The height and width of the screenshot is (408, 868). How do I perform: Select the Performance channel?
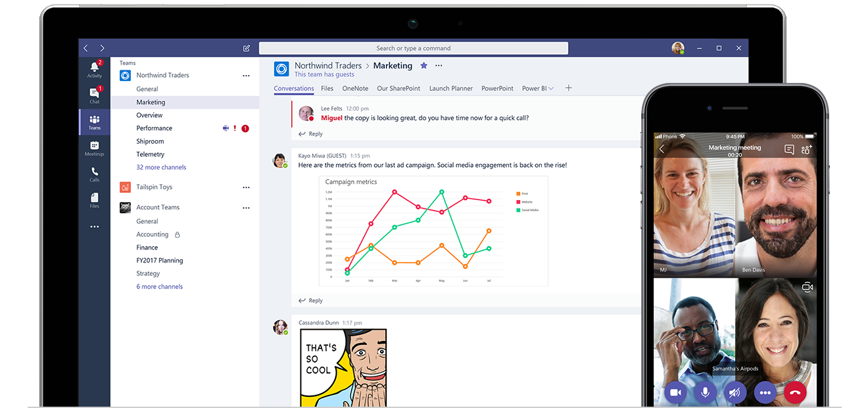pos(155,128)
